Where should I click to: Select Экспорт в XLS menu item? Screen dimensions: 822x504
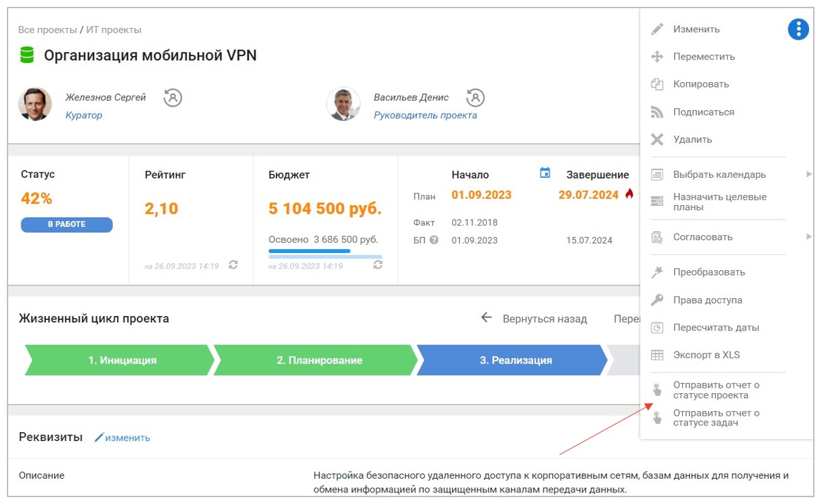click(x=706, y=355)
